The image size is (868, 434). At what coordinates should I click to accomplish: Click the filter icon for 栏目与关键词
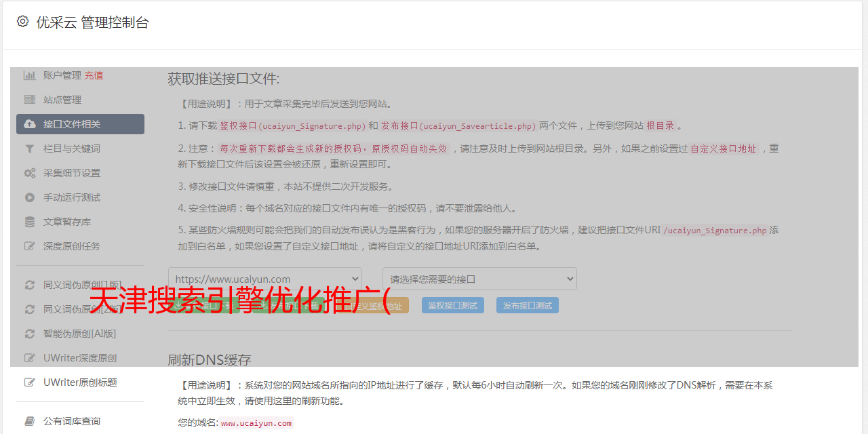click(x=30, y=149)
